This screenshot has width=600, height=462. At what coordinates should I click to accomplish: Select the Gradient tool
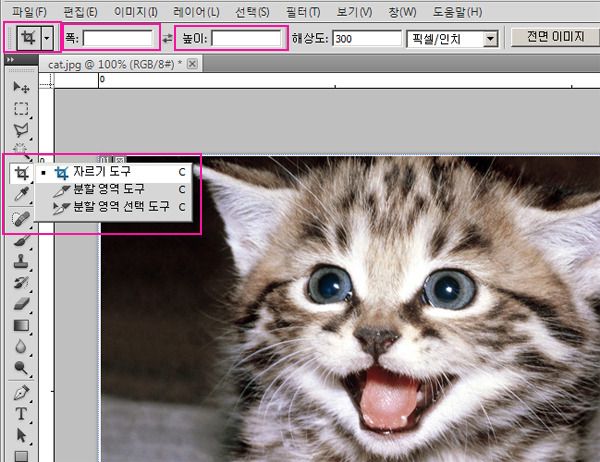tap(21, 326)
